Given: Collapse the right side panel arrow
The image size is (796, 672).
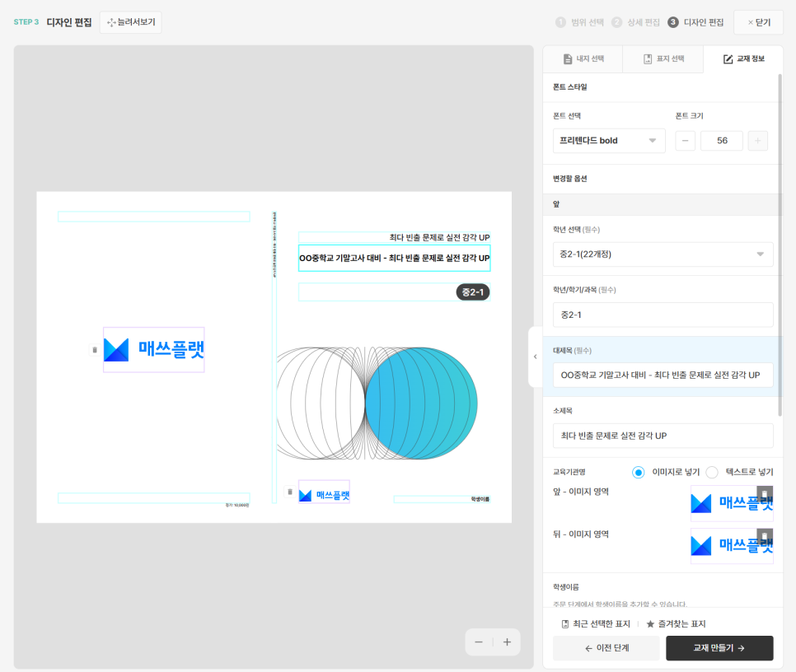Looking at the screenshot, I should [535, 357].
